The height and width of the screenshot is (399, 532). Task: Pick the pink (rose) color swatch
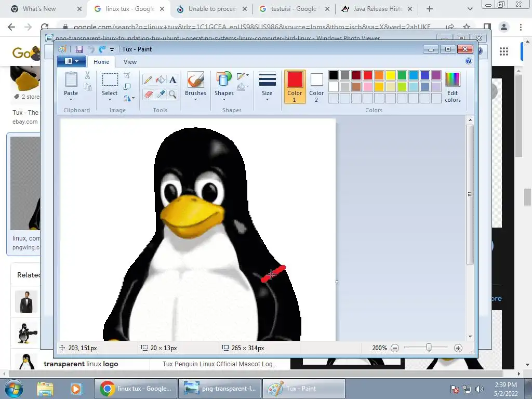coord(368,87)
